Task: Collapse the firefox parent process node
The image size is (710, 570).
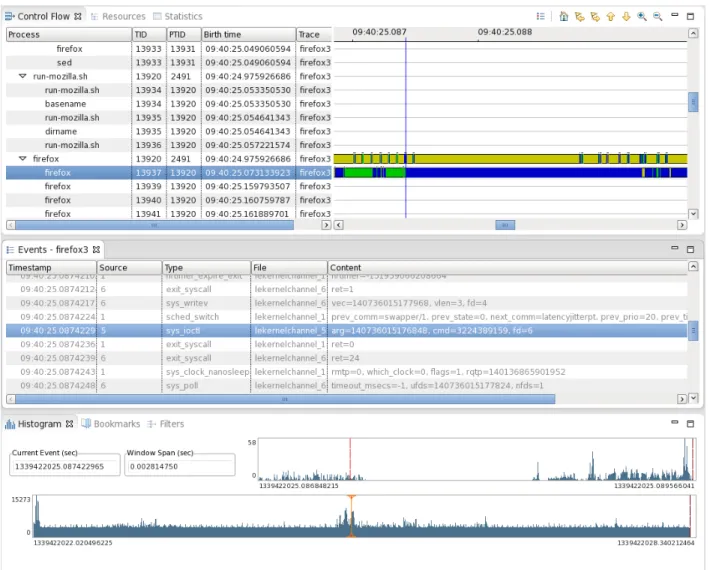Action: point(22,158)
